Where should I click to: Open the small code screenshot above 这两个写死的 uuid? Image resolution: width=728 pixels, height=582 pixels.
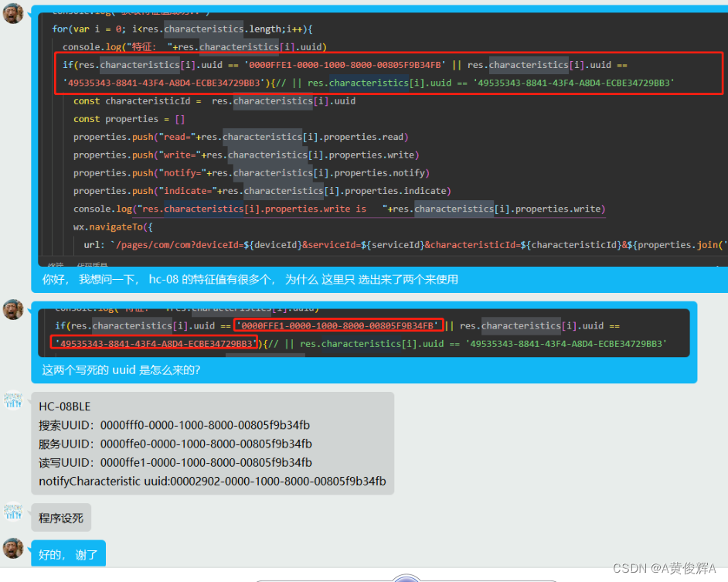[x=363, y=333]
